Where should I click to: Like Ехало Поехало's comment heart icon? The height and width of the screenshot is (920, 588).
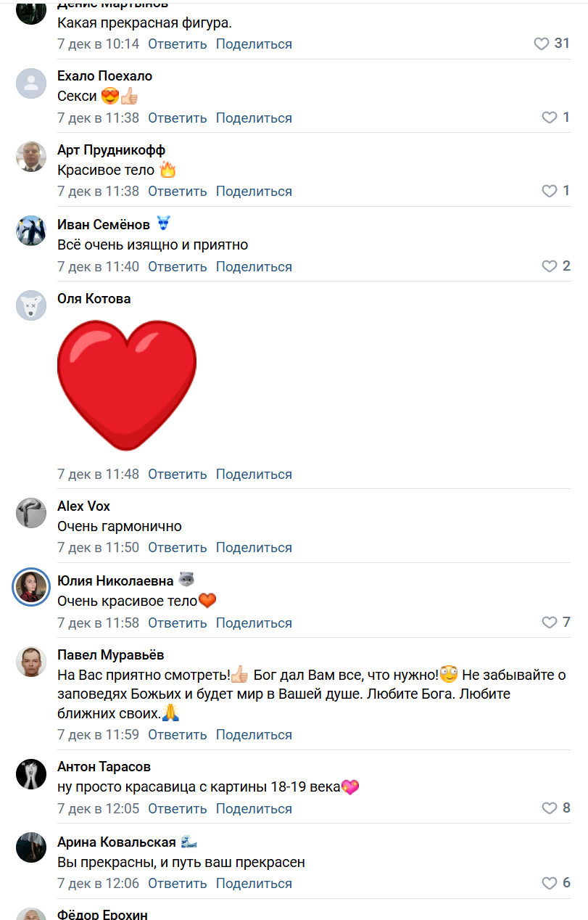(x=550, y=118)
